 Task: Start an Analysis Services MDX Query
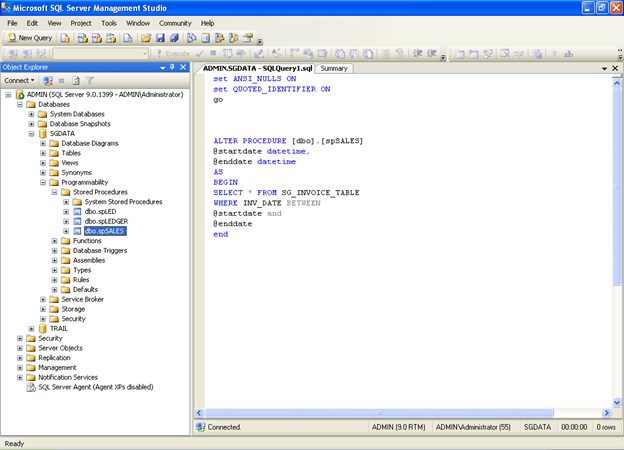(x=82, y=38)
